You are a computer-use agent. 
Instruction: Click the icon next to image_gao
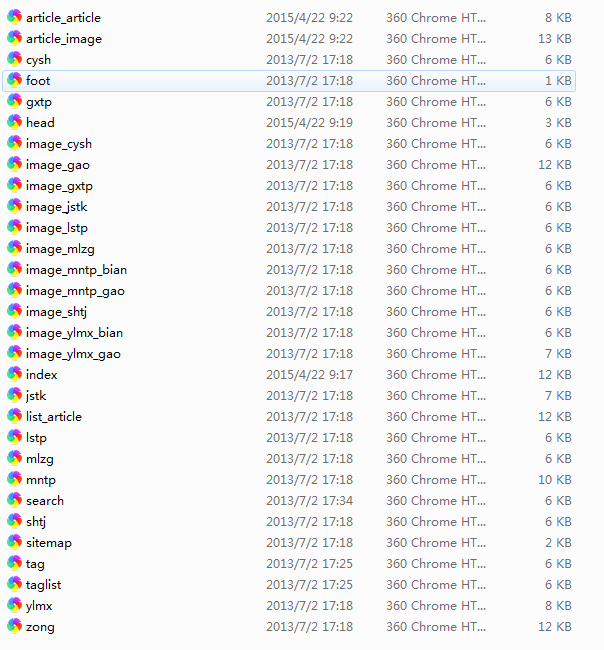(x=15, y=165)
